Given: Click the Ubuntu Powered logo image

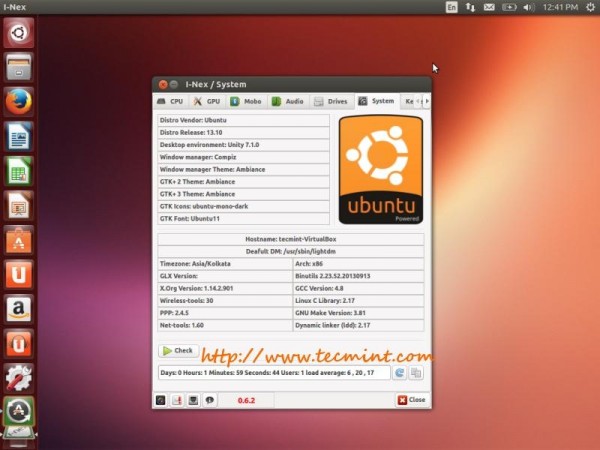Looking at the screenshot, I should coord(381,170).
